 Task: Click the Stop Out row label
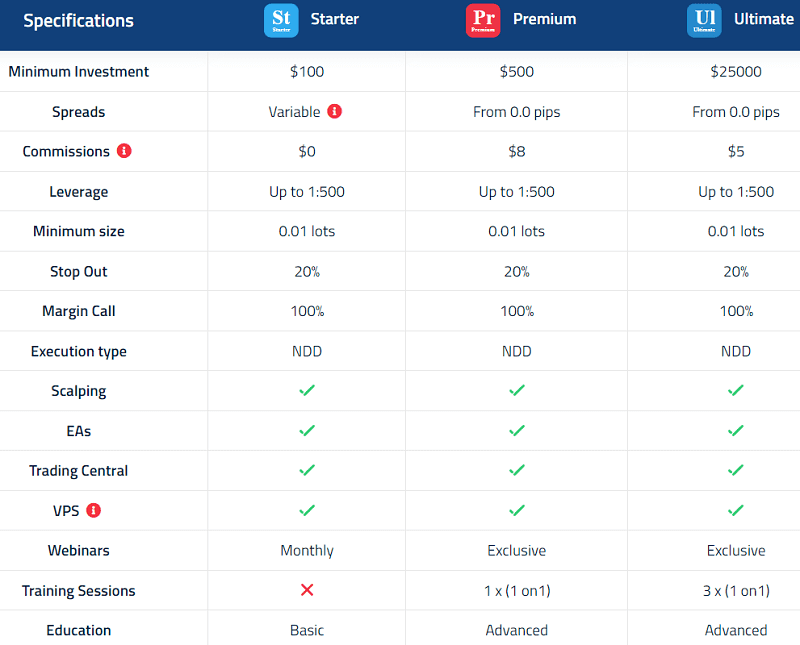[79, 271]
